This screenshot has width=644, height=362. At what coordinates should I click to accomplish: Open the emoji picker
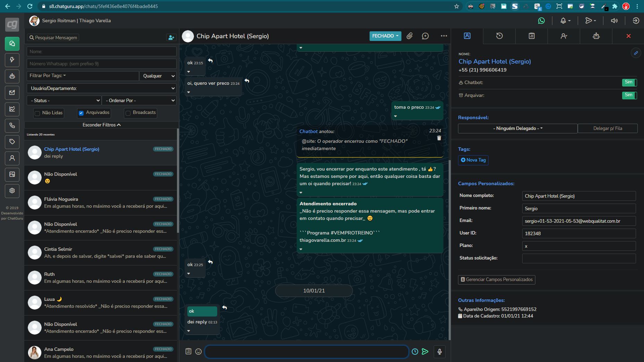[x=198, y=352]
